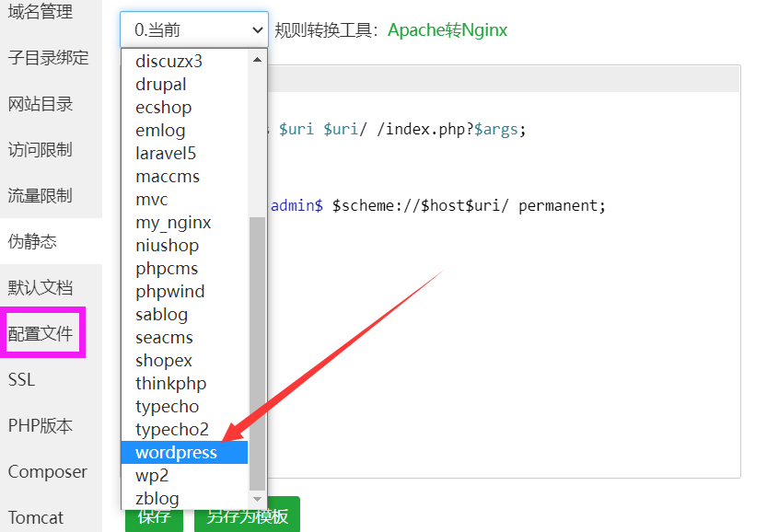This screenshot has height=532, width=767.
Task: Open PHP版本 tab
Action: coord(41,425)
